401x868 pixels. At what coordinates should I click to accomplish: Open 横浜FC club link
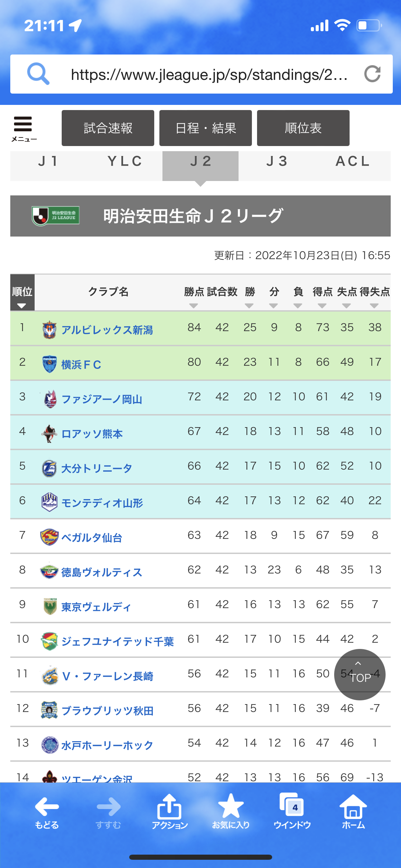coord(81,365)
